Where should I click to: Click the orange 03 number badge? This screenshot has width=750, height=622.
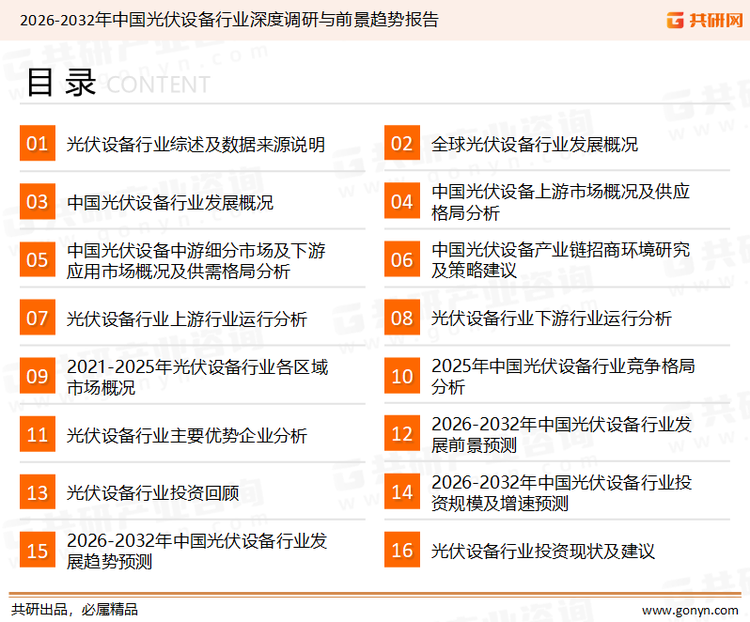[x=37, y=201]
